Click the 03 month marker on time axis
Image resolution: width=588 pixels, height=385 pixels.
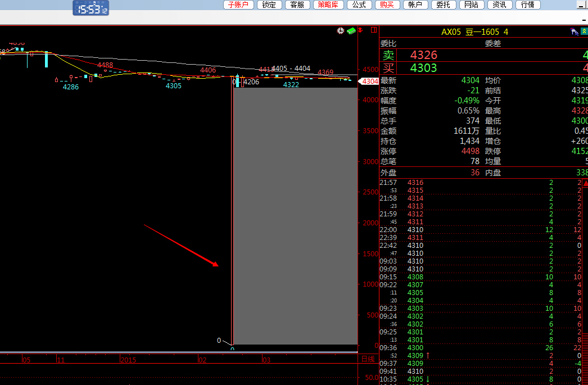(266, 360)
